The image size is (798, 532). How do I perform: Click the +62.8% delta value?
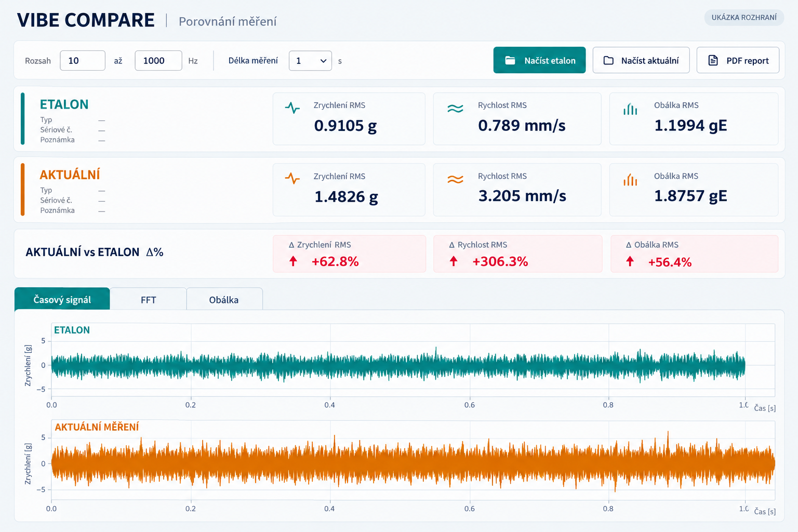[335, 261]
